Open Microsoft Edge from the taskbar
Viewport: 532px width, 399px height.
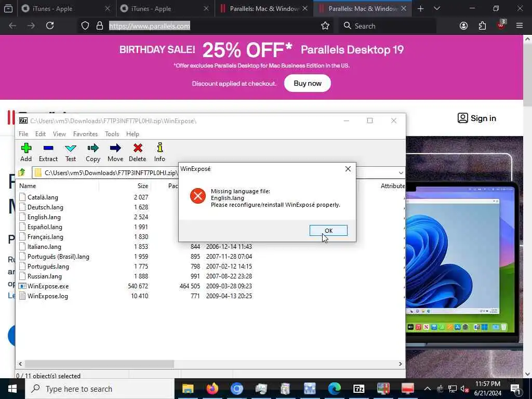coord(335,389)
